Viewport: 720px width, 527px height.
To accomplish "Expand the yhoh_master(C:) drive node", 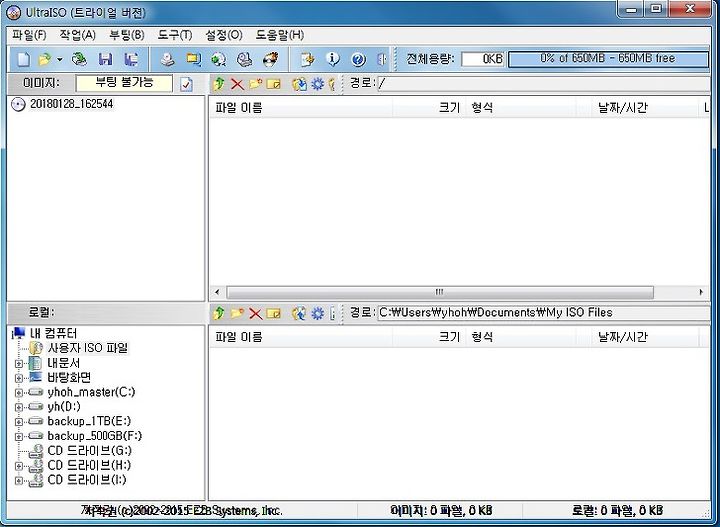I will 19,393.
